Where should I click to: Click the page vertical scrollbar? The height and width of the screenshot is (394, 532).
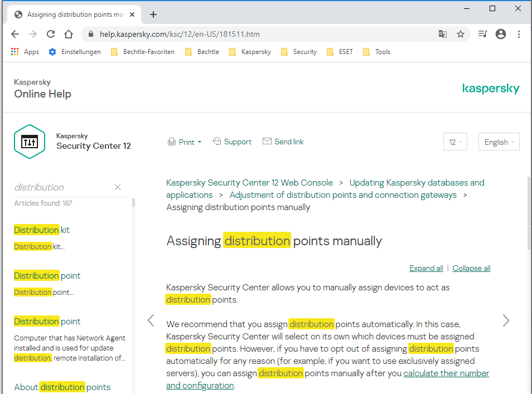(530, 213)
